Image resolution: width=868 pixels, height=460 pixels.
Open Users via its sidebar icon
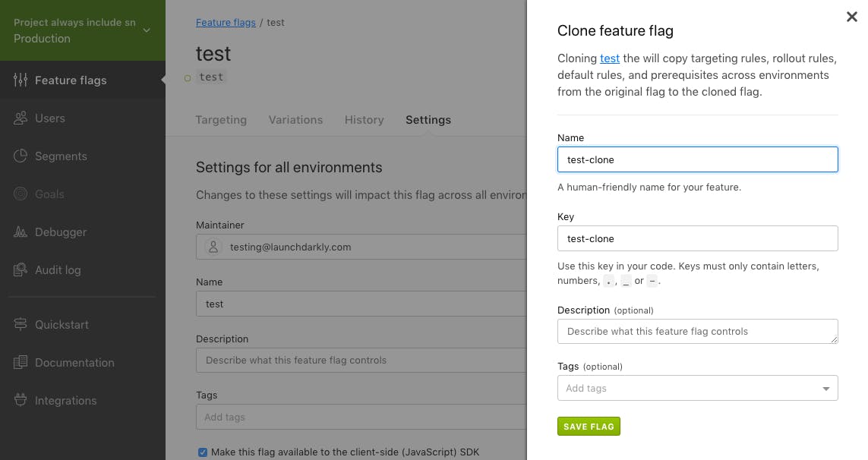coord(21,118)
